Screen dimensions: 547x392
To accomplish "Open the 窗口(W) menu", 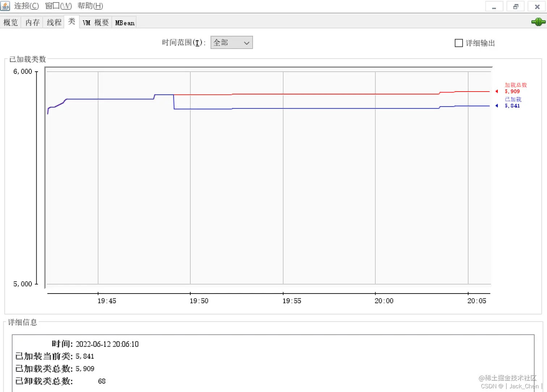I will click(58, 6).
